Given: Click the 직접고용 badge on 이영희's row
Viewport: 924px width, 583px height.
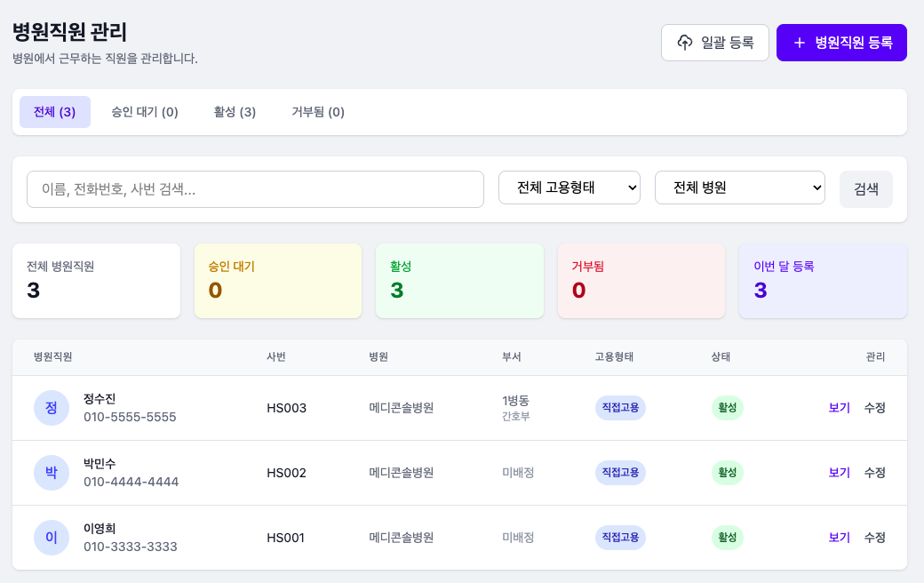Looking at the screenshot, I should (620, 538).
